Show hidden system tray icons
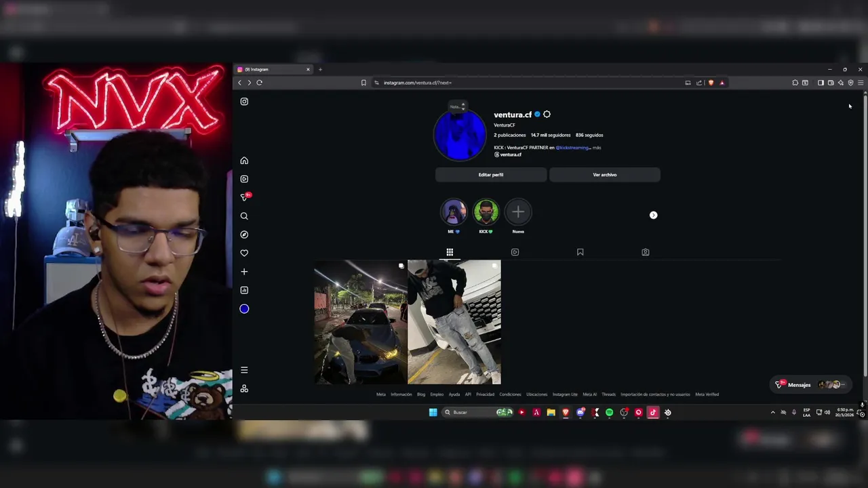Viewport: 868px width, 488px height. click(772, 412)
